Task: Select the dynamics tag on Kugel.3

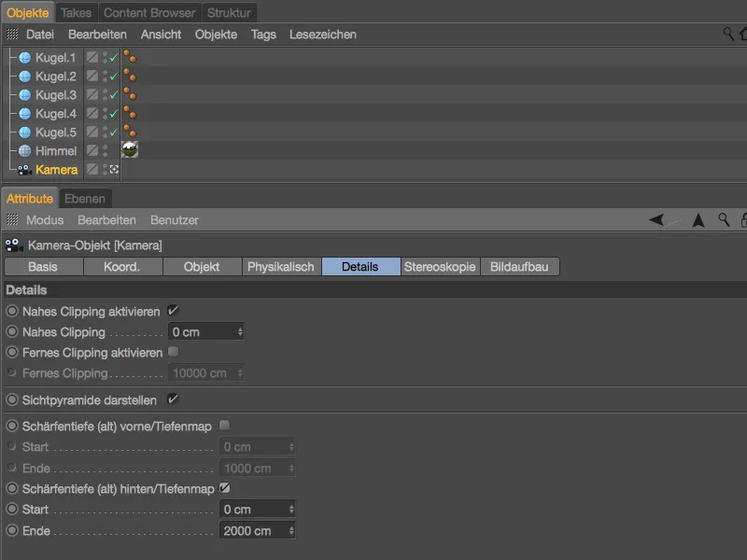Action: tap(130, 94)
